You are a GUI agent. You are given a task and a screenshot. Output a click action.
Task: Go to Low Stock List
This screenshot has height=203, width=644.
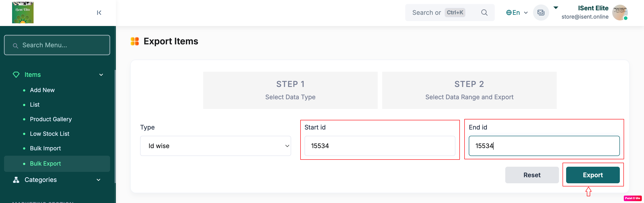[49, 134]
